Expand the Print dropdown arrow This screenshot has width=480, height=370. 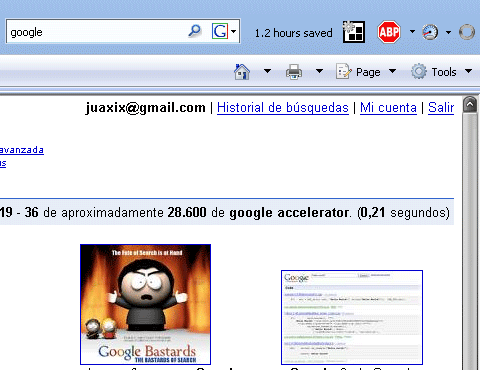[x=319, y=71]
